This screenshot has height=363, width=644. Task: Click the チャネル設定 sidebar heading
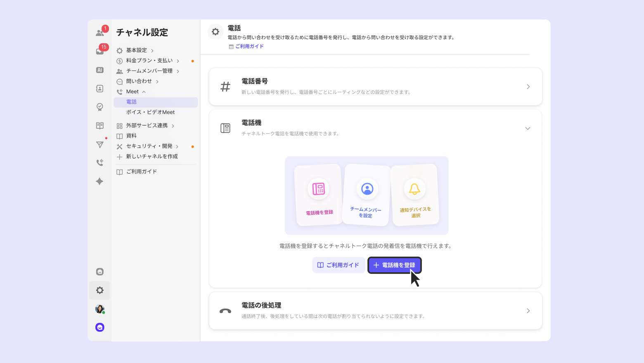[x=142, y=33]
